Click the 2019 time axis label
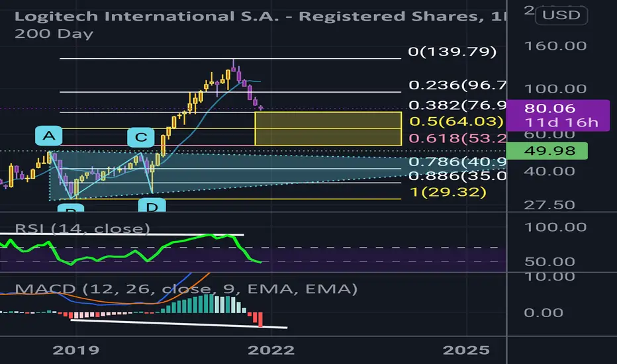Screen dimensions: 617x364 click(76, 350)
